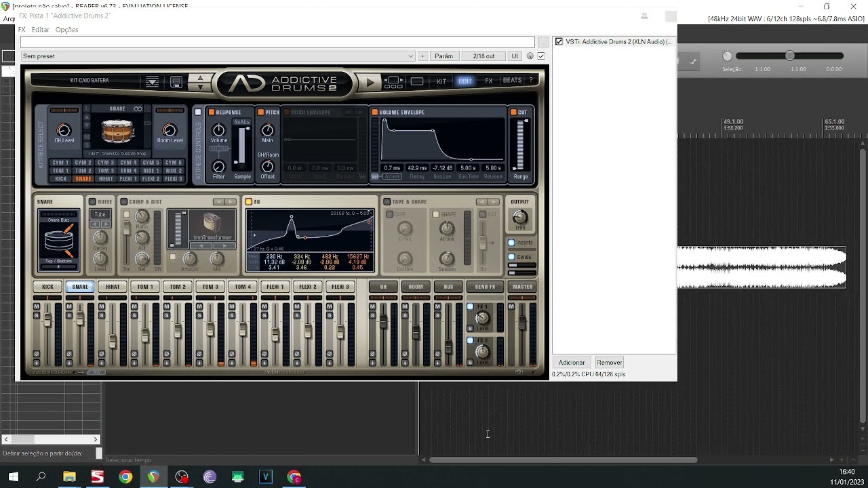
Task: Click preset up/down arrows stepper
Action: (199, 82)
